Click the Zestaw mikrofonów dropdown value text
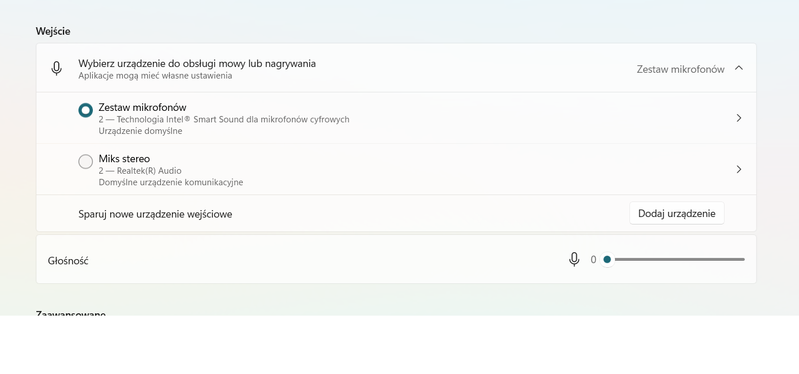This screenshot has height=374, width=799. pos(680,69)
